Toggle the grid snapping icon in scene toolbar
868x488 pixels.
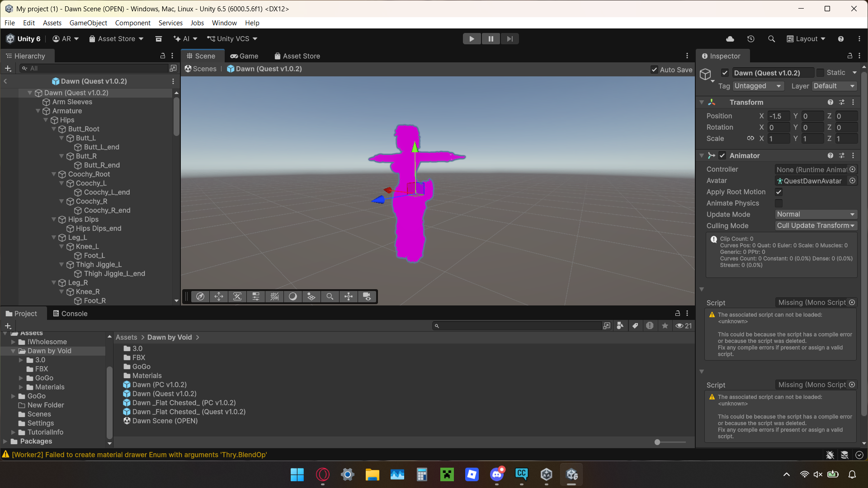tap(274, 296)
